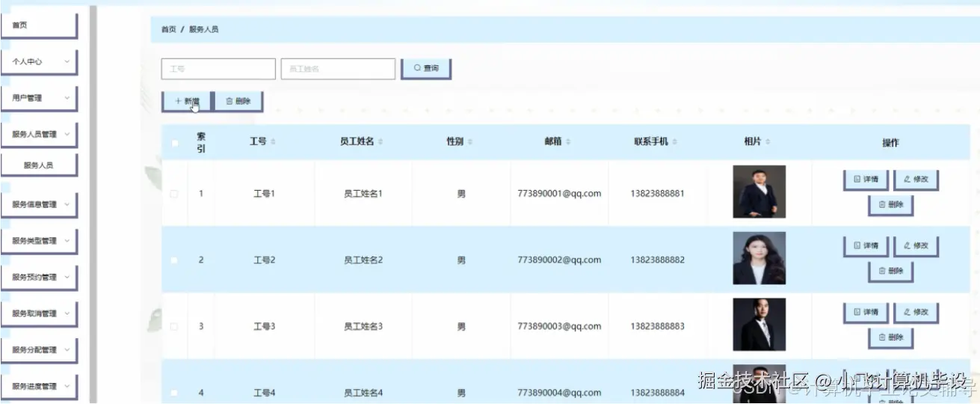980x404 pixels.
Task: Sort table by 员工姓名 column sort icon
Action: click(381, 142)
